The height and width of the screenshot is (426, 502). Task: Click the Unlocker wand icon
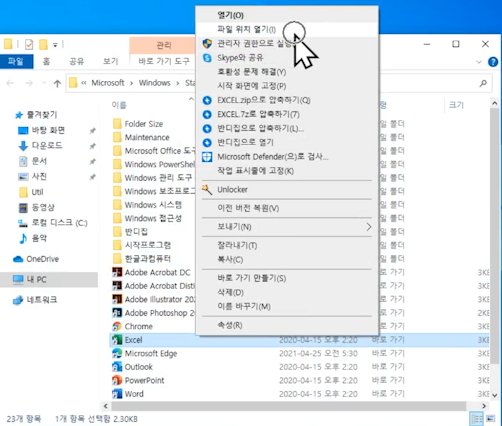[207, 190]
